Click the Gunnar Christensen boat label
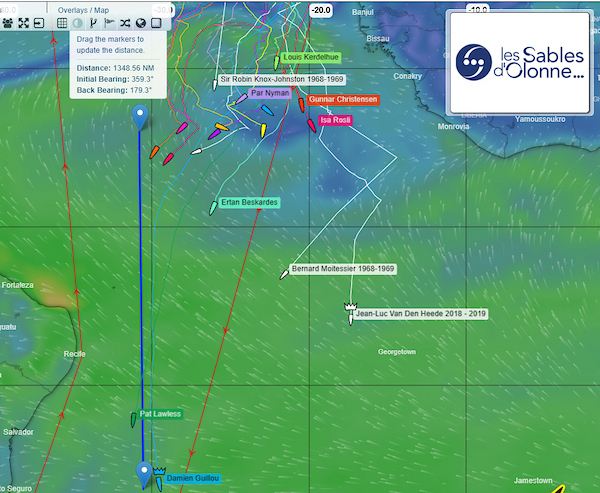The width and height of the screenshot is (600, 493). point(343,100)
